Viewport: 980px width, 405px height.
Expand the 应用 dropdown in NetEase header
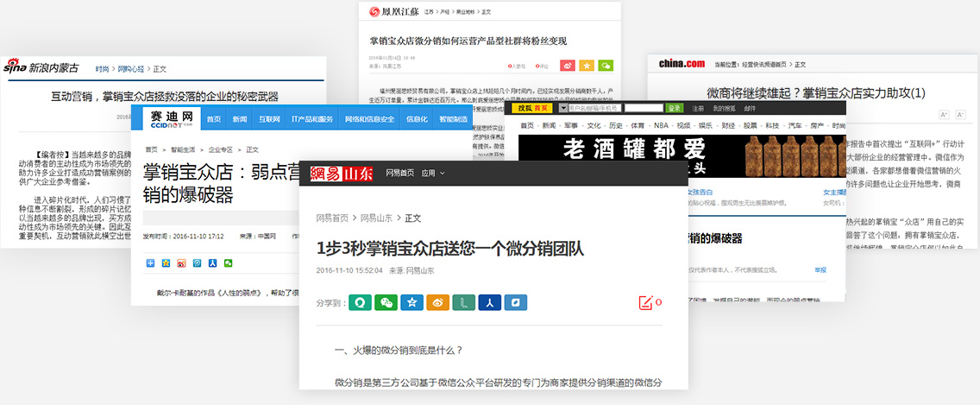(433, 174)
